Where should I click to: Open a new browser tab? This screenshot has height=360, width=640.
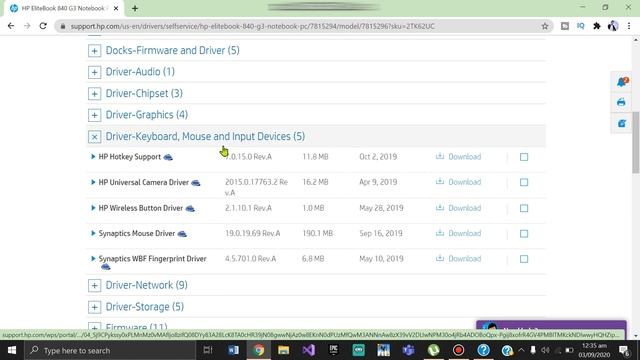tap(135, 8)
